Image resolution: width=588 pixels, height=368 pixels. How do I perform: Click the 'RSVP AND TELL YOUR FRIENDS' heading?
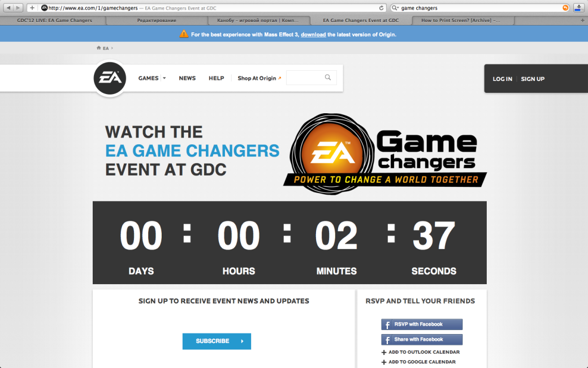pyautogui.click(x=421, y=301)
